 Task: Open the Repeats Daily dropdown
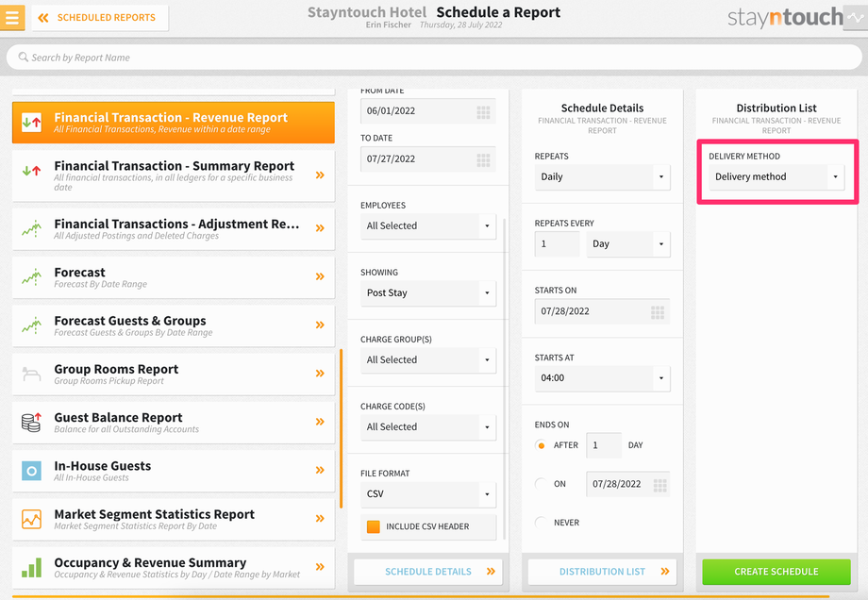click(602, 177)
